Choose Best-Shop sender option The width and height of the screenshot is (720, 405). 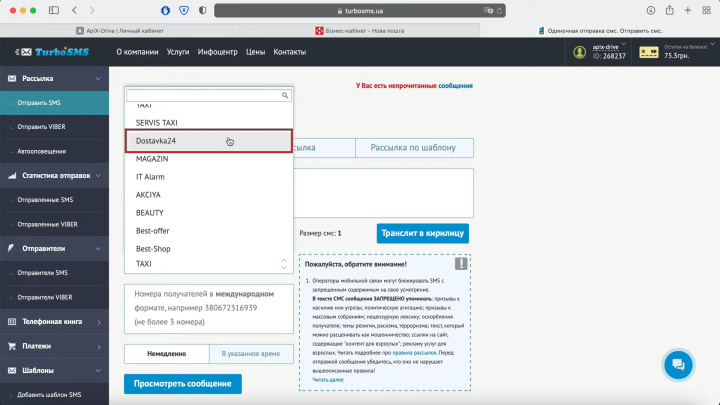click(209, 248)
